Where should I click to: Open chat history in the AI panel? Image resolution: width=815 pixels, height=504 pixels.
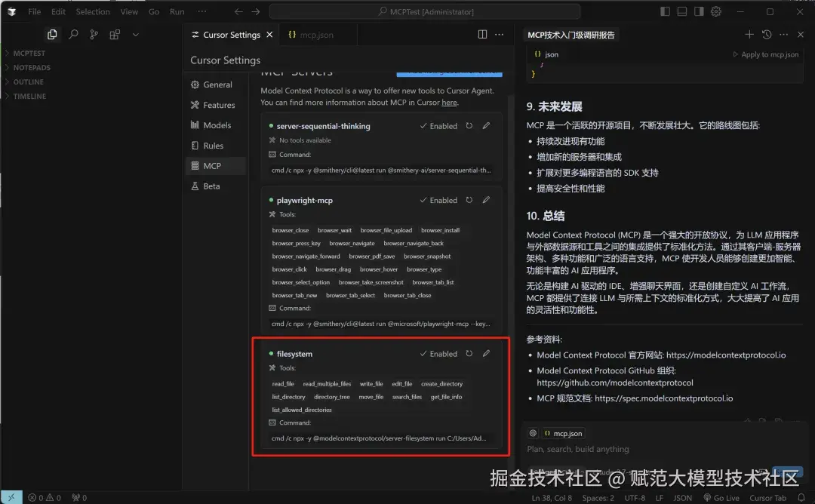pos(767,34)
